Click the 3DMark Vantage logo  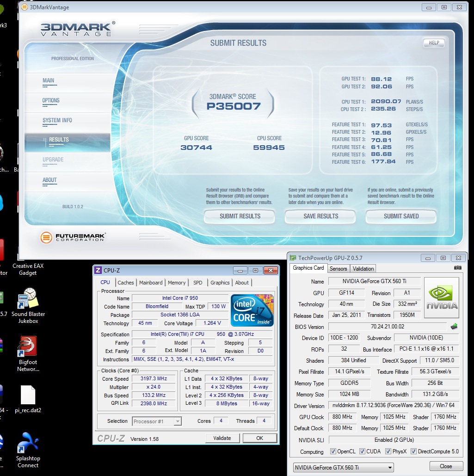pyautogui.click(x=78, y=29)
